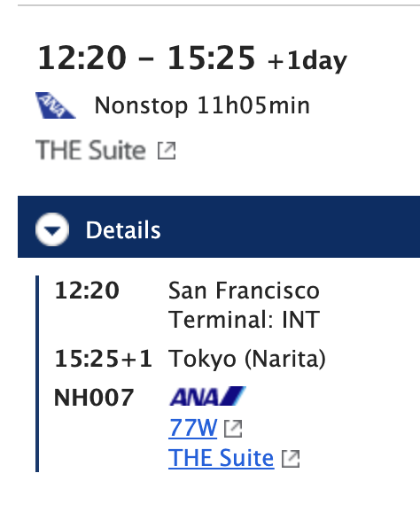Image resolution: width=420 pixels, height=512 pixels.
Task: Click the San Francisco departure city
Action: click(244, 291)
